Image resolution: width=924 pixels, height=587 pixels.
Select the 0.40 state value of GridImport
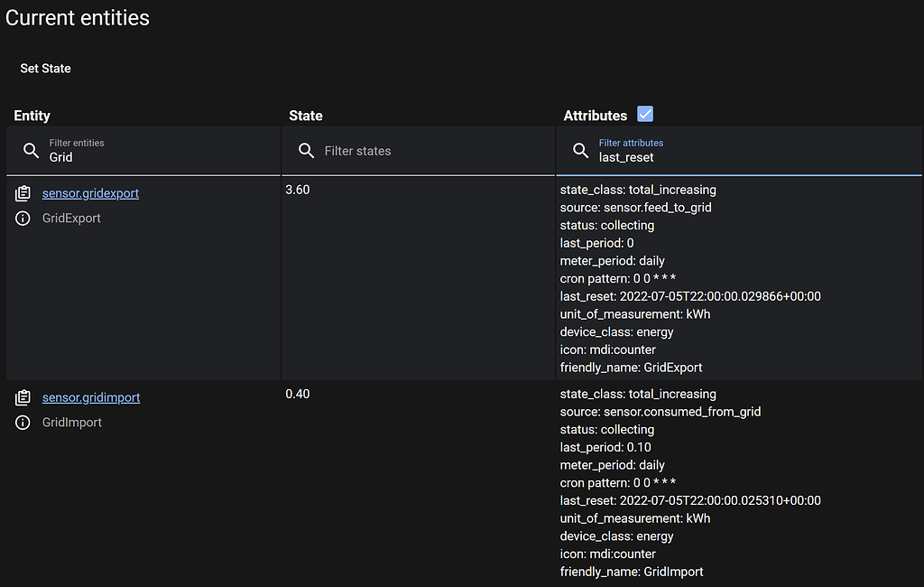tap(298, 394)
